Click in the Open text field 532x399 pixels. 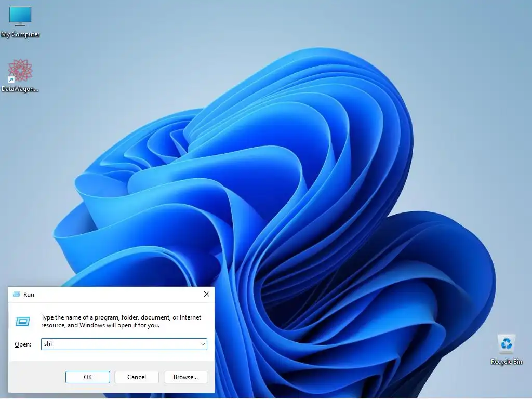click(124, 344)
